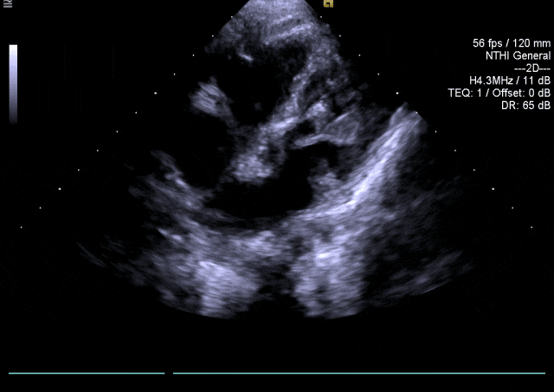Click the long teal line at bottom right

pos(359,373)
